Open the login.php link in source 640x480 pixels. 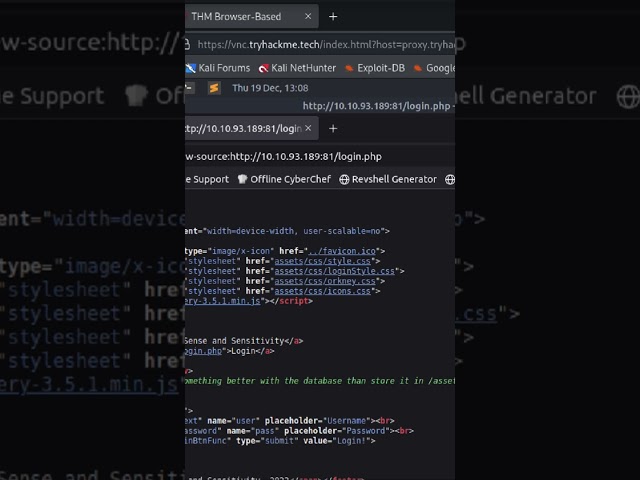point(203,351)
